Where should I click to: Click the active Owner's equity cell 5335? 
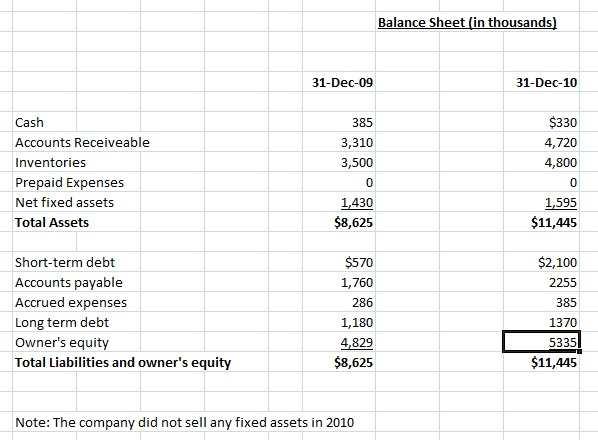pos(541,342)
